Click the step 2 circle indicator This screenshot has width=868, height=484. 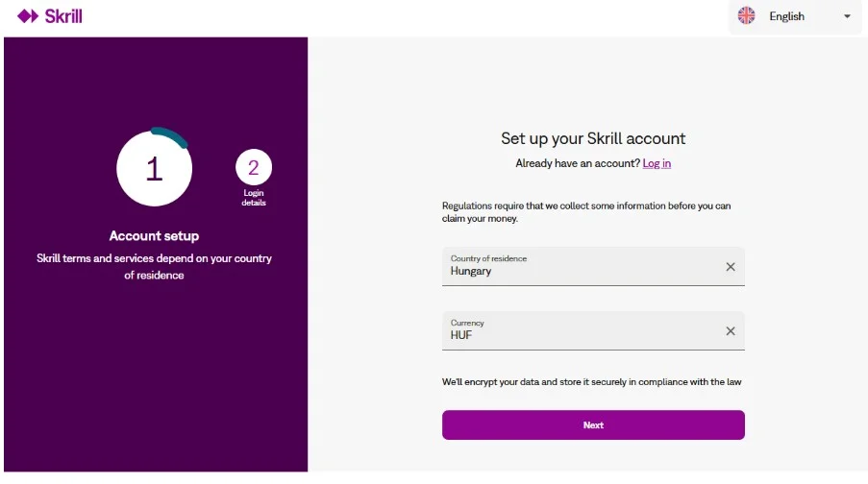tap(254, 168)
